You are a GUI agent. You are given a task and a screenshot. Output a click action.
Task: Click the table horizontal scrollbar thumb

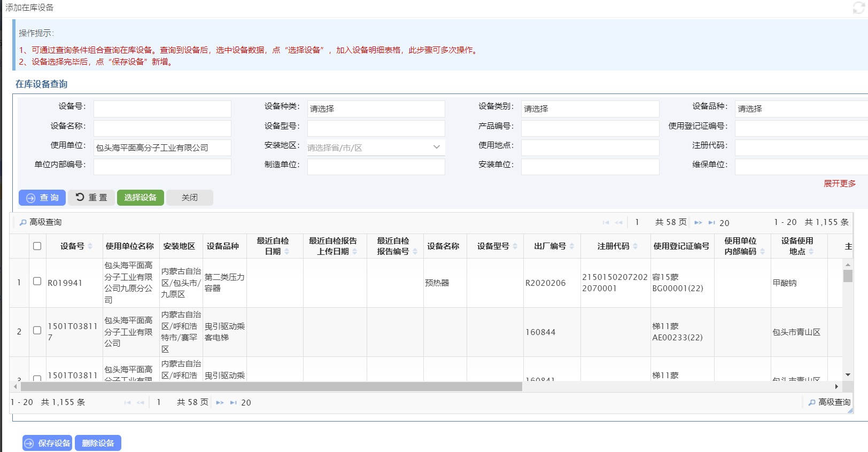272,386
